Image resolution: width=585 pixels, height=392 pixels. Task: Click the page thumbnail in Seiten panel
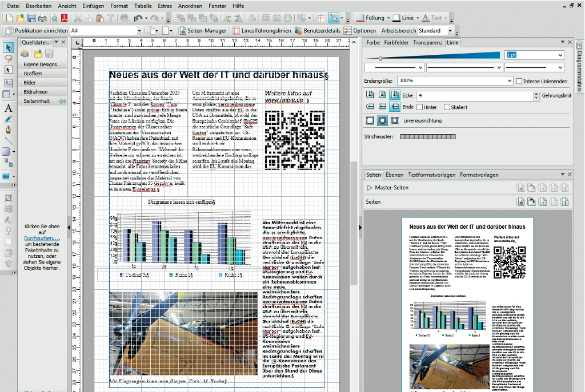[x=467, y=302]
